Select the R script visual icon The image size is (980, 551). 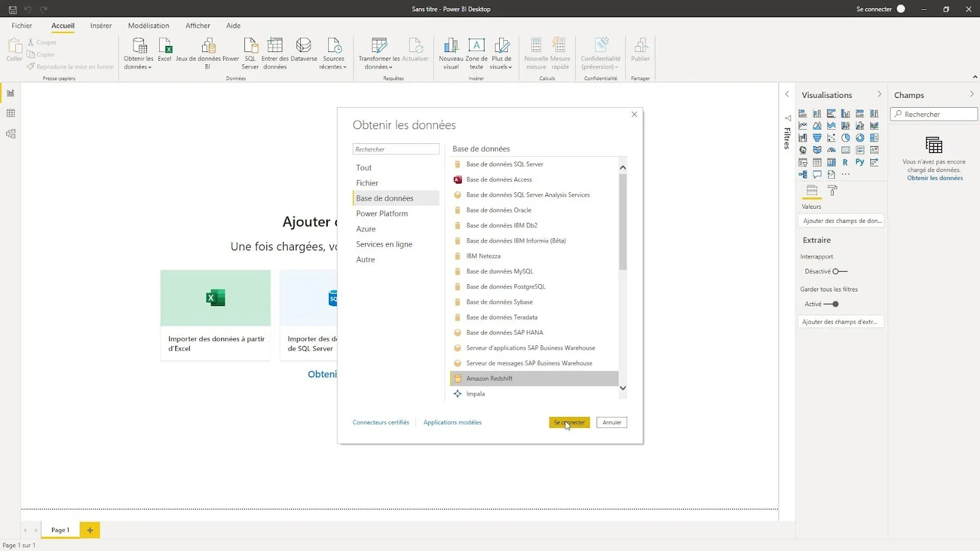tap(845, 162)
